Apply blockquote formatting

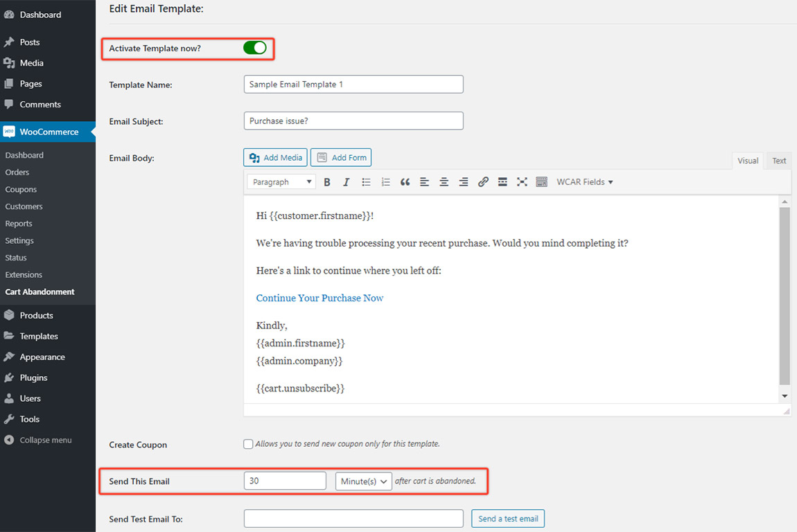405,182
